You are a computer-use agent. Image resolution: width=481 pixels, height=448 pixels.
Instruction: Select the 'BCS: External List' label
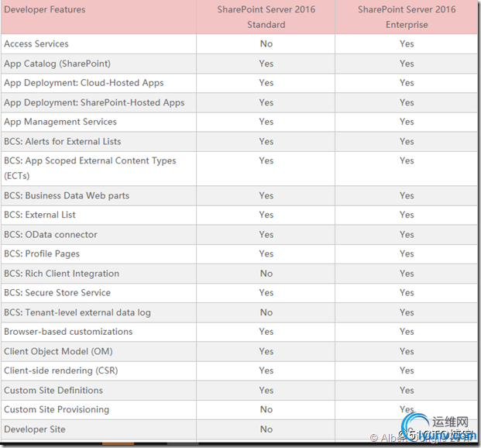pyautogui.click(x=40, y=215)
